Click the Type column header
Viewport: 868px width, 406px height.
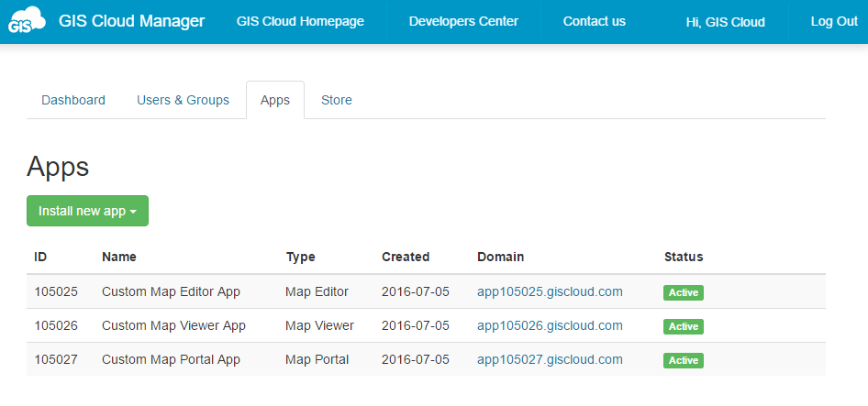301,258
